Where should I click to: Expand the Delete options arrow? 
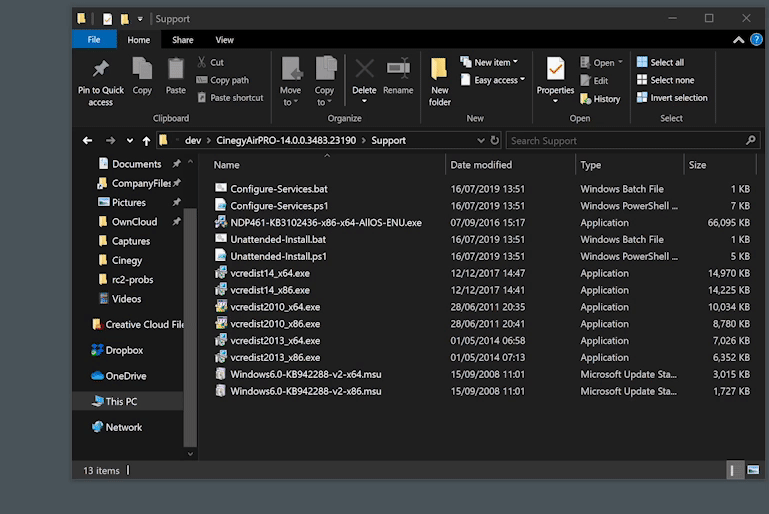[364, 102]
